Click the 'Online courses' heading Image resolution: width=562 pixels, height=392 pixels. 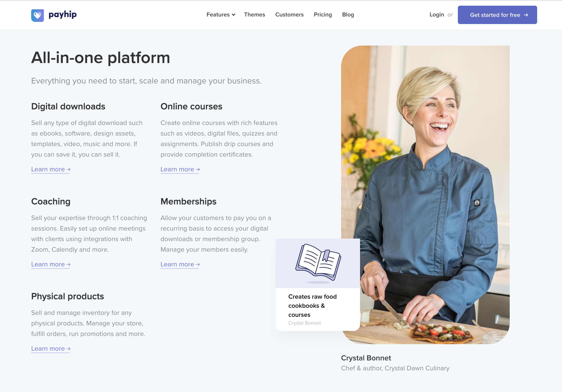click(x=191, y=106)
